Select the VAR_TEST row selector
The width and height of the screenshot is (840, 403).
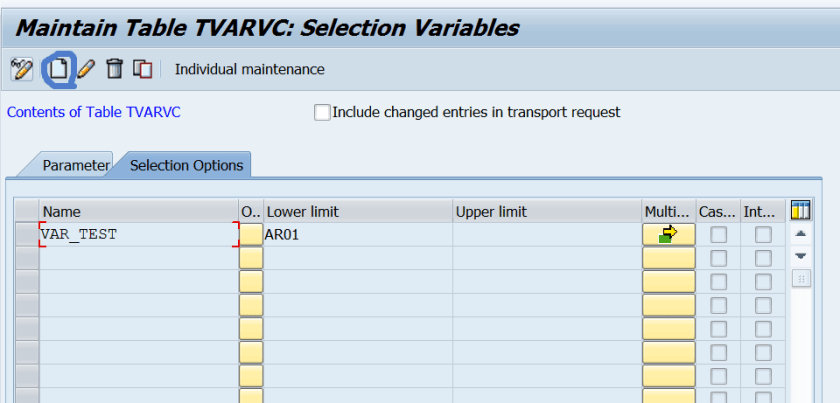click(26, 235)
